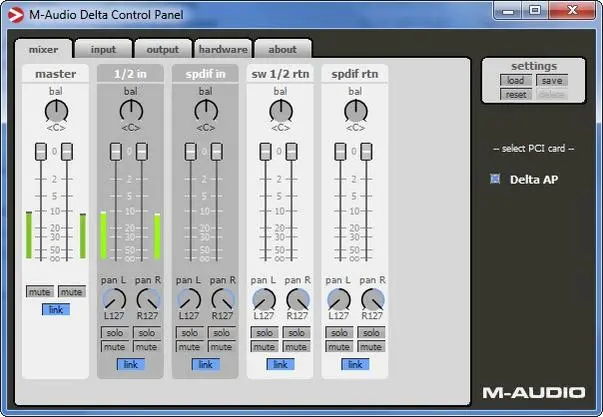This screenshot has width=603, height=417.
Task: Click the M-Audio logo icon in title bar
Action: [x=16, y=15]
